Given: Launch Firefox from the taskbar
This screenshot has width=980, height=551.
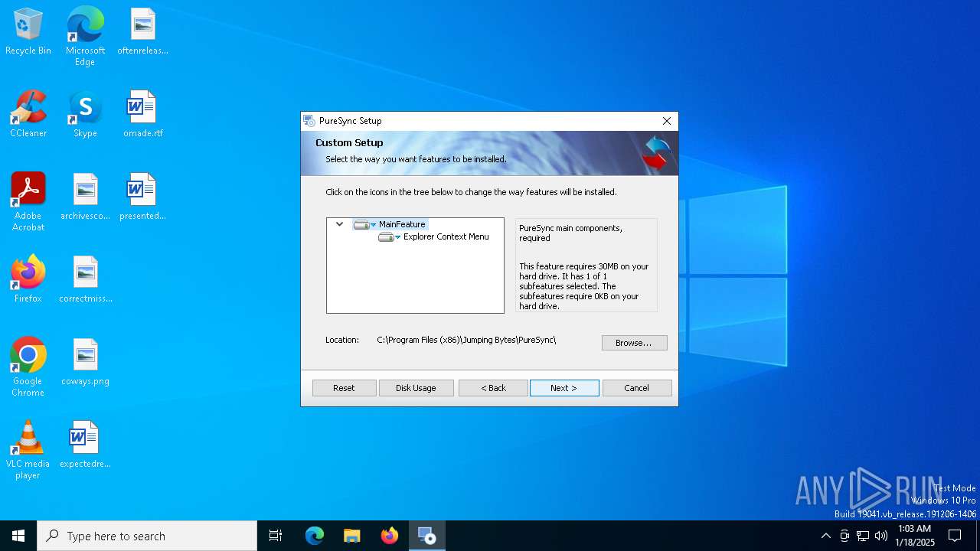Looking at the screenshot, I should pyautogui.click(x=389, y=536).
